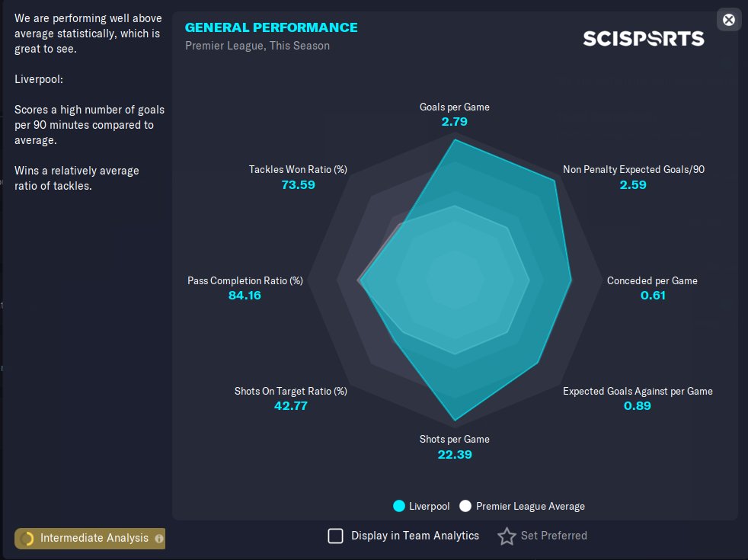Screen dimensions: 748x560
Task: Select the Non Penalty Expected Goals/90 label
Action: tap(634, 169)
